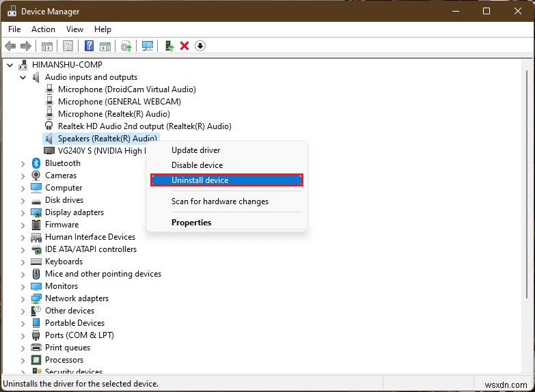535x392 pixels.
Task: Choose Update driver from context menu
Action: tap(227, 150)
